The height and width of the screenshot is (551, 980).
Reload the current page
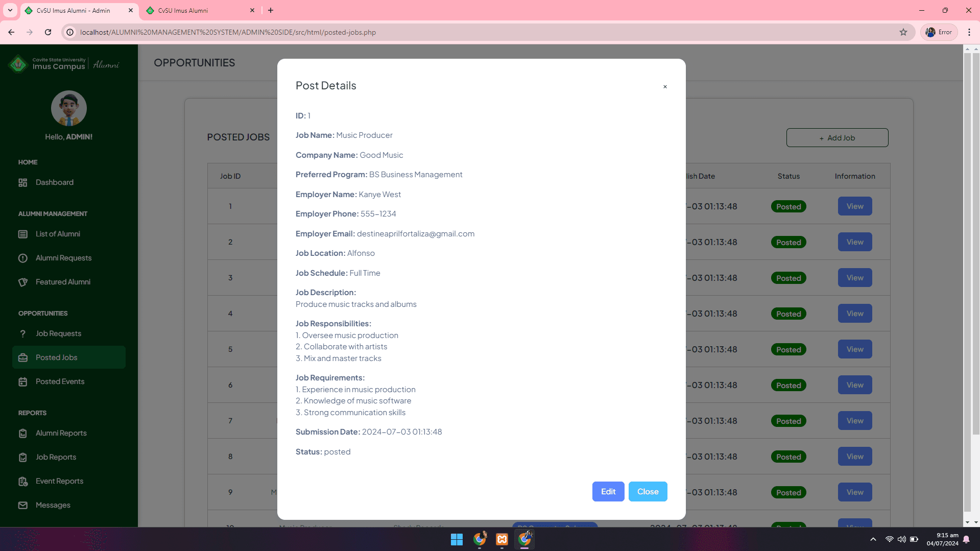click(48, 32)
